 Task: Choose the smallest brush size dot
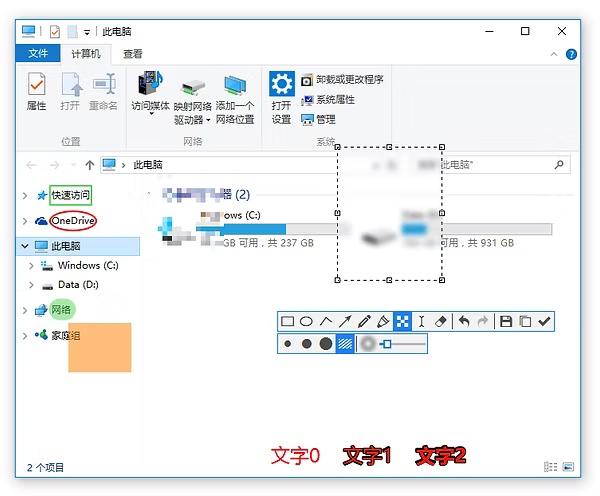click(x=288, y=344)
